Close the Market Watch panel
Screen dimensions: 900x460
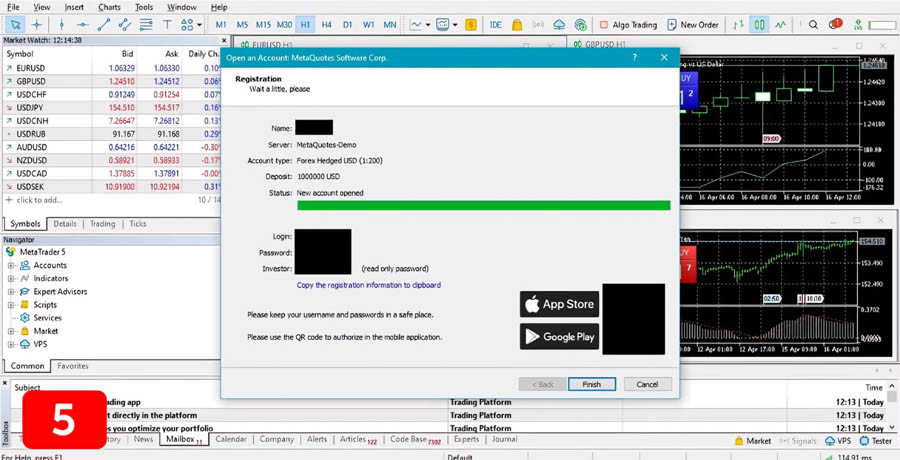tap(224, 41)
